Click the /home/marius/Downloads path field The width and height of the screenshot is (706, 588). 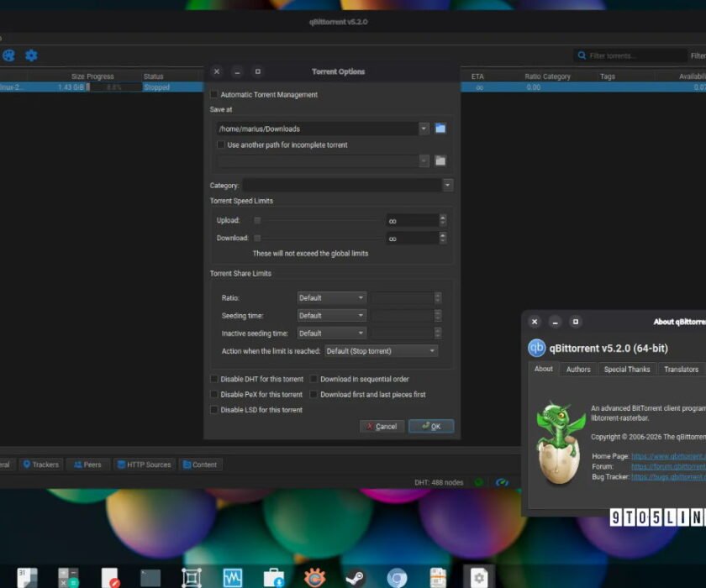(x=318, y=129)
